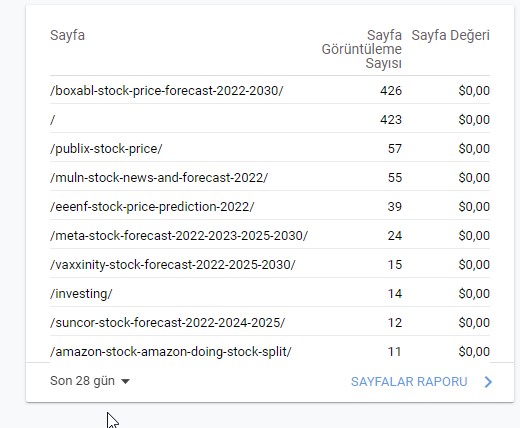Viewport: 520px width, 428px height.
Task: Click the dropdown triangle beside Son 28 gün
Action: (125, 381)
